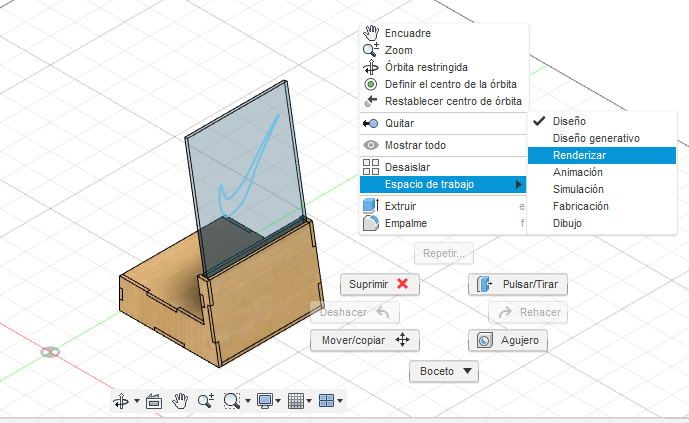Click the Pulsar/Tirar button
Viewport: 689px width, 423px height.
pyautogui.click(x=518, y=284)
